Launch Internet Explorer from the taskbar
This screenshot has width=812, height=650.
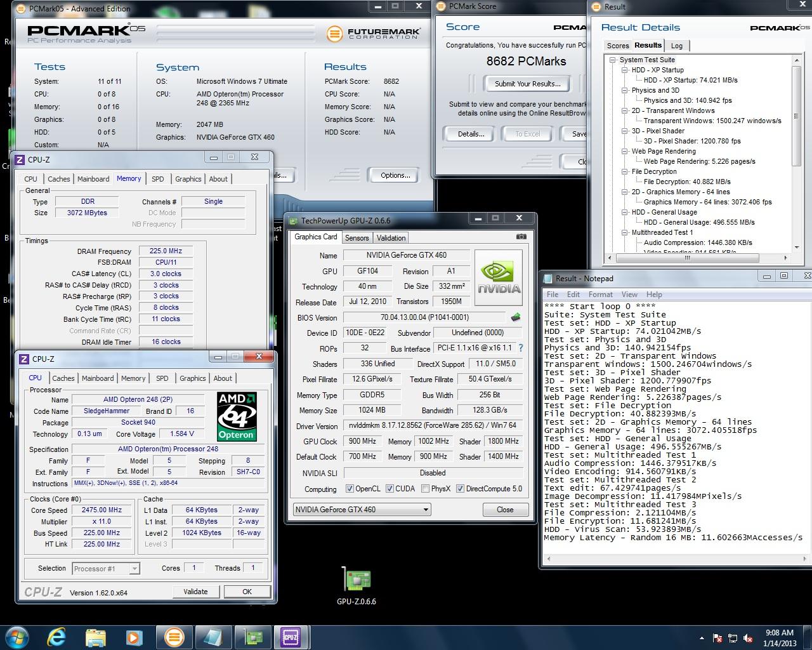point(57,637)
